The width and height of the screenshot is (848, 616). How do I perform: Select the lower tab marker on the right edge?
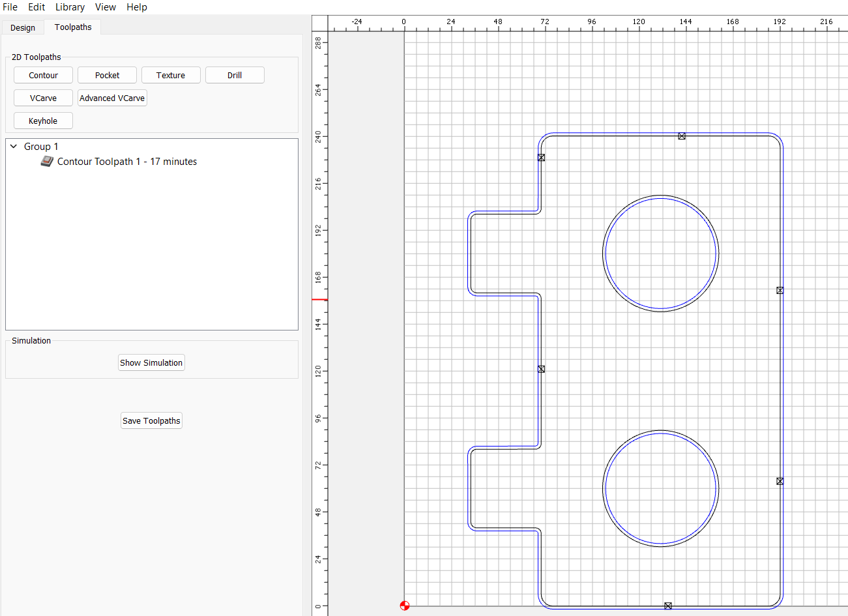pyautogui.click(x=780, y=481)
